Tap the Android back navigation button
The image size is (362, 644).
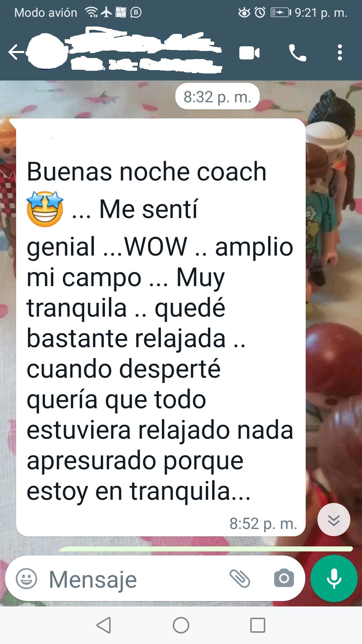point(104,625)
